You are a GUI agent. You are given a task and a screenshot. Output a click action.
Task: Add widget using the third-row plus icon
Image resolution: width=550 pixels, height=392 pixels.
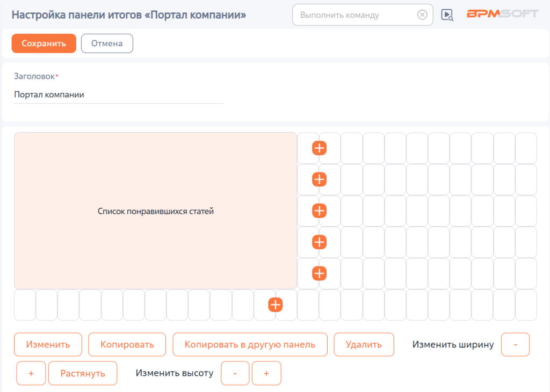point(319,210)
